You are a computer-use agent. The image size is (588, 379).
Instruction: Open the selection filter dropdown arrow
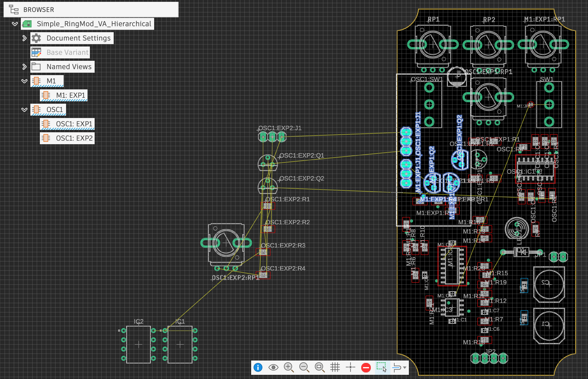(405, 368)
